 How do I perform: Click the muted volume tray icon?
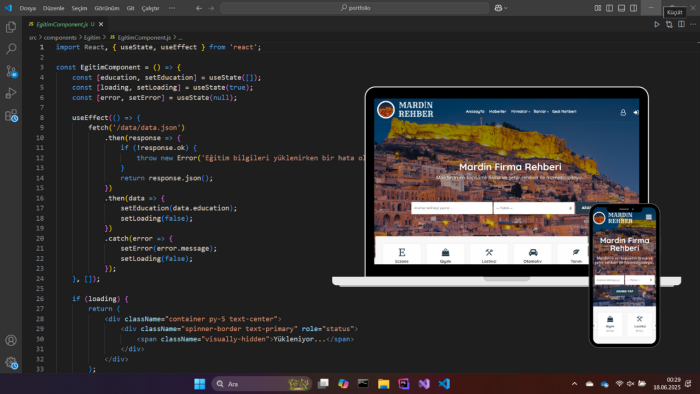pos(630,384)
